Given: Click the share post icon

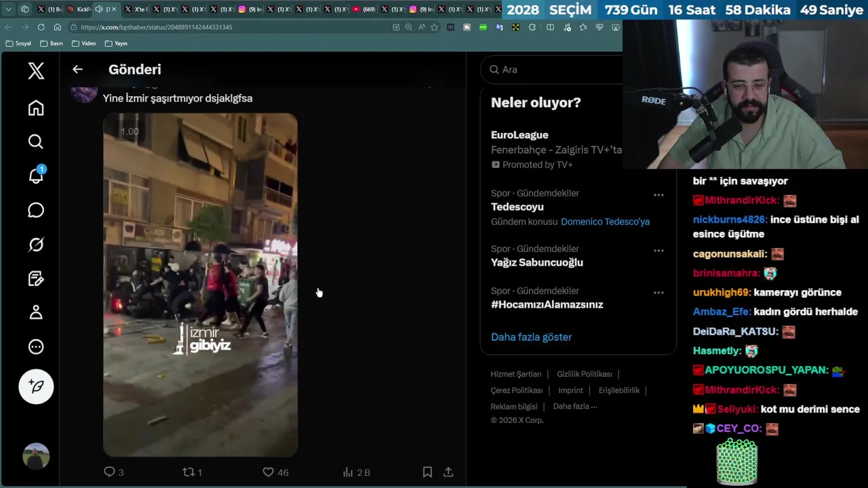Looking at the screenshot, I should tap(448, 472).
